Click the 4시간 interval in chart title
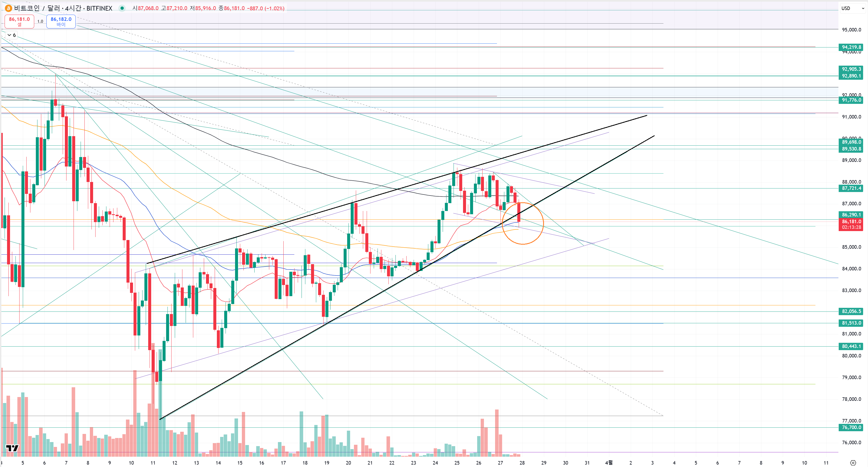Viewport: 868px width, 467px height. [74, 8]
